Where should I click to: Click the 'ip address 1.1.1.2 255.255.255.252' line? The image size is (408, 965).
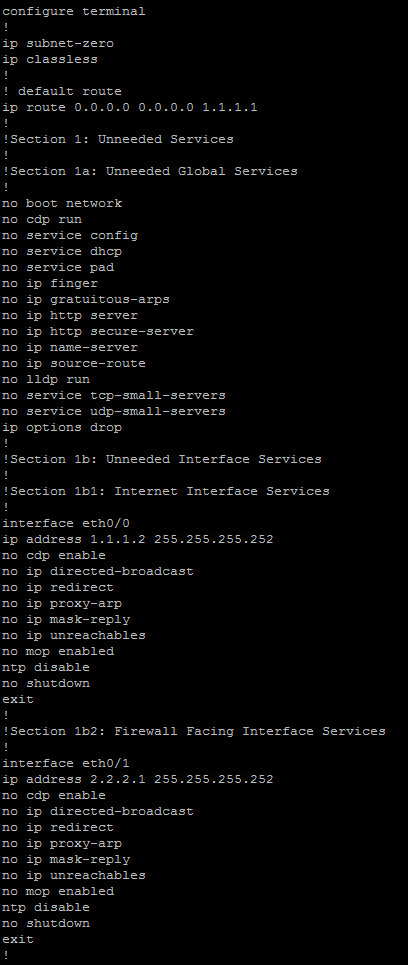(138, 539)
